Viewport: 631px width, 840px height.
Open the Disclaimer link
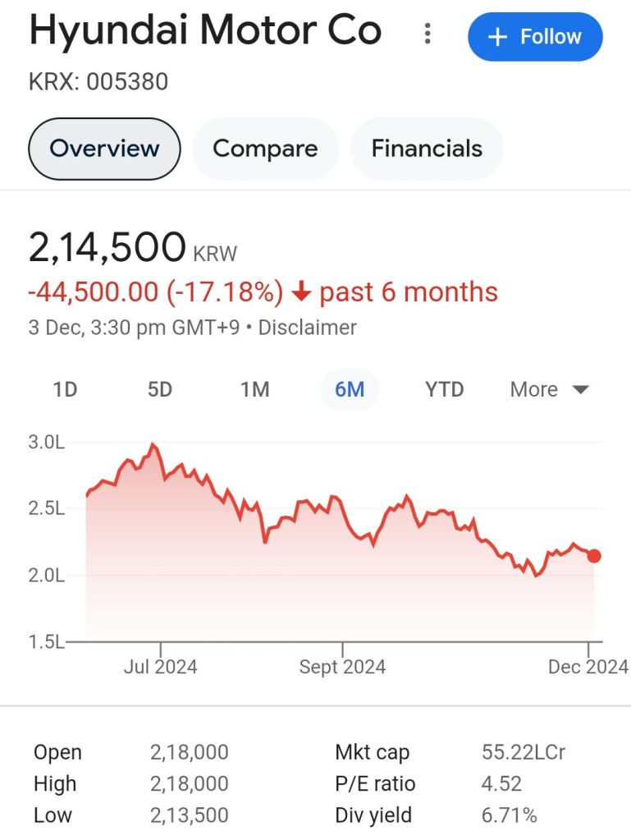click(x=308, y=328)
